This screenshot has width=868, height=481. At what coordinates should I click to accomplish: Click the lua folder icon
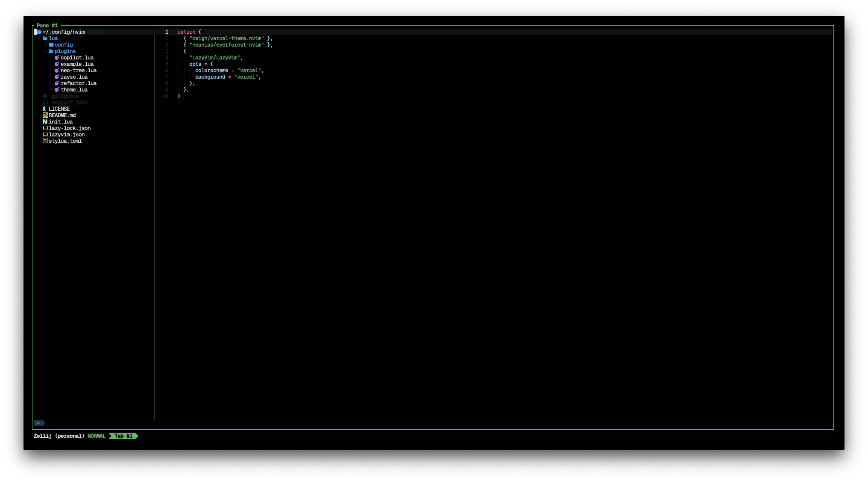[x=45, y=38]
